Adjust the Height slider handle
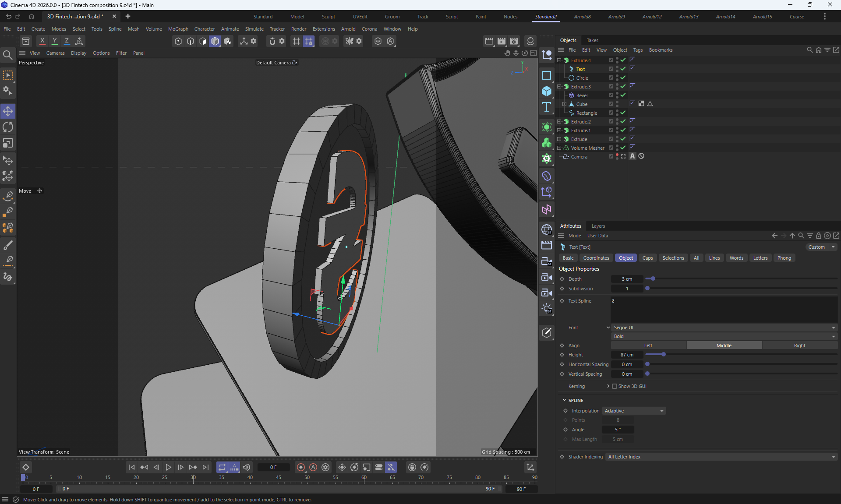 pos(664,355)
